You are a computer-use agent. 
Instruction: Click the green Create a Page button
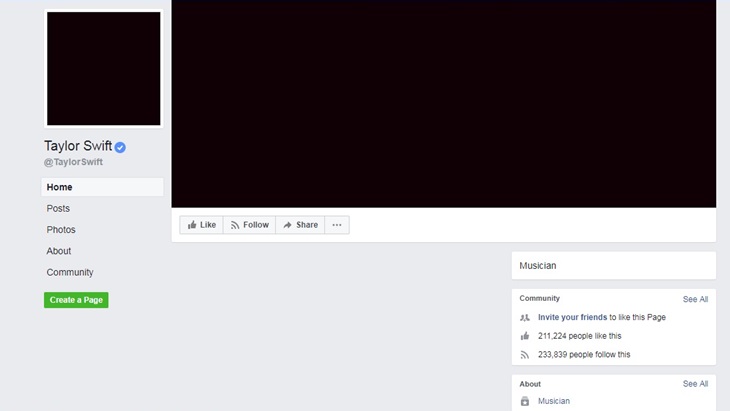coord(76,300)
